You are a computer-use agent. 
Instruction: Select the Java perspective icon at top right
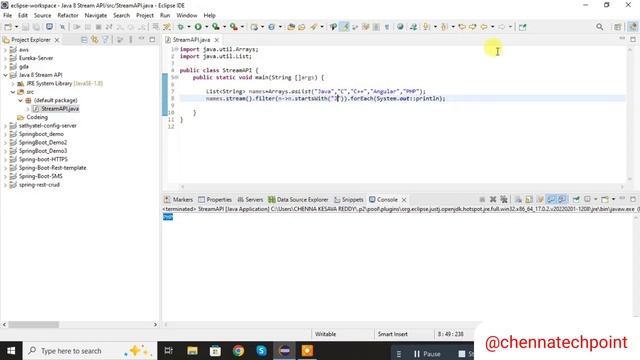(632, 27)
